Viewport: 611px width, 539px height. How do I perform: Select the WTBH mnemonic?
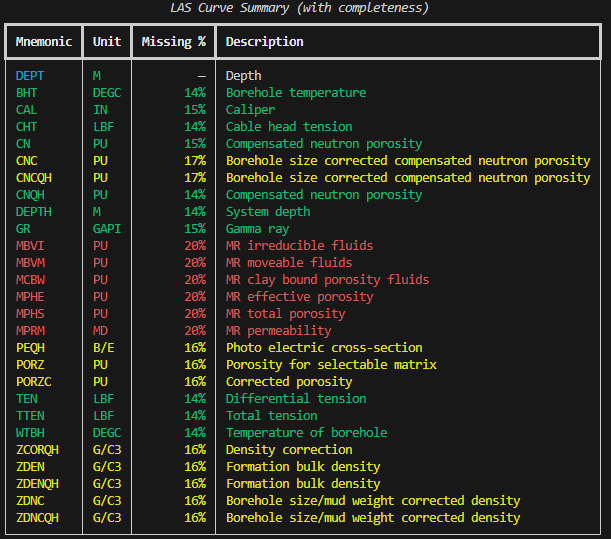[30, 433]
